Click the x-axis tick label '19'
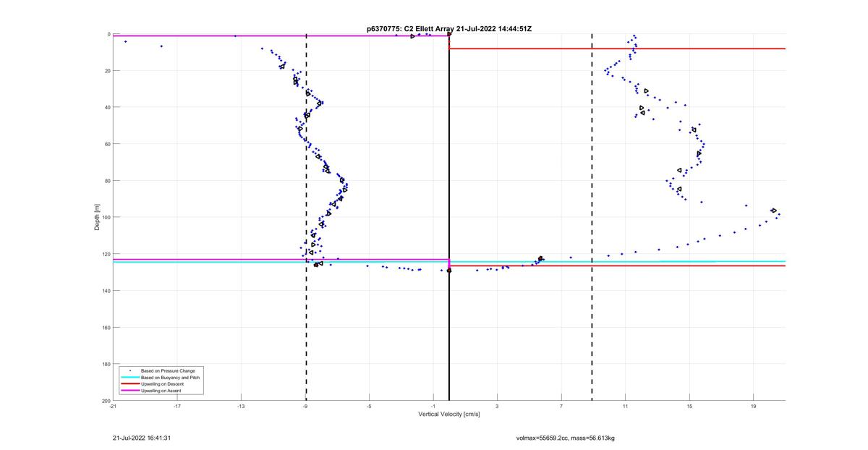The image size is (868, 450). point(753,406)
